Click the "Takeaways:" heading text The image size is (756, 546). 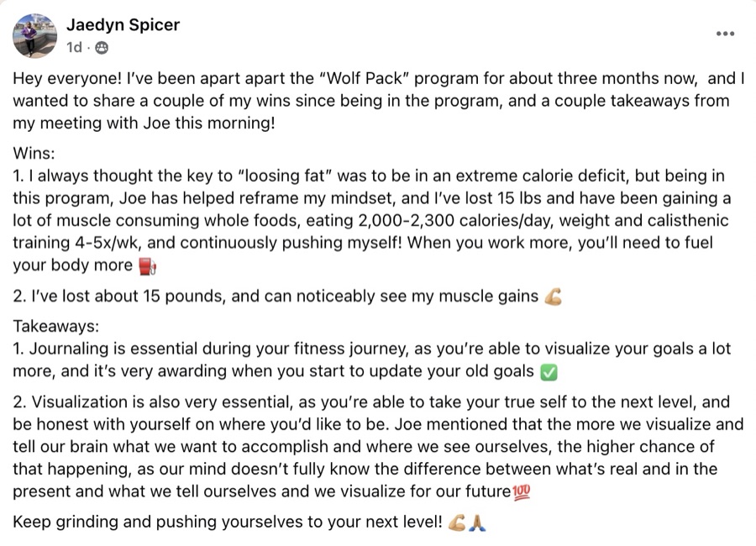click(x=56, y=327)
